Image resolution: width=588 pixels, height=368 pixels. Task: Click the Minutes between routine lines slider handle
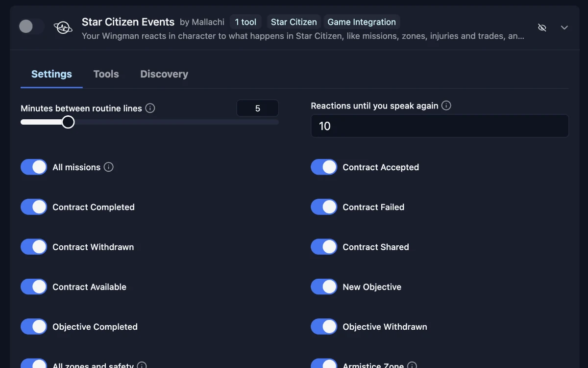(x=68, y=122)
